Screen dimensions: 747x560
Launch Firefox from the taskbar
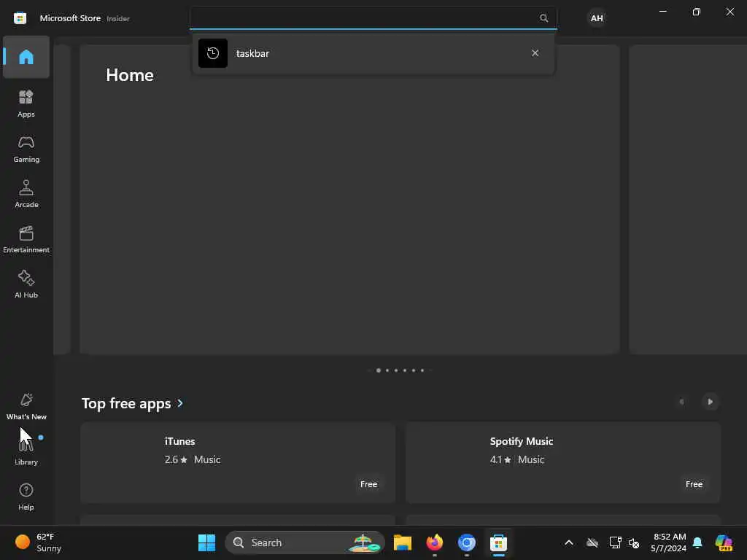pos(435,542)
